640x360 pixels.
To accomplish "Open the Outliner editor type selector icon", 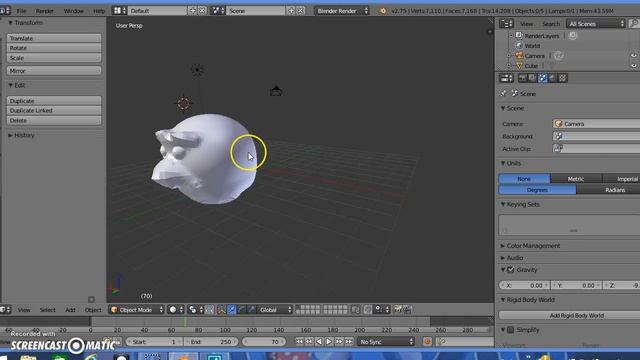I will click(x=506, y=24).
